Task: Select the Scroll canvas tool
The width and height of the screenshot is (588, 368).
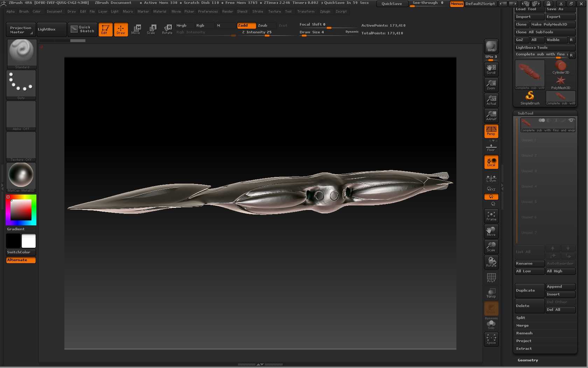Action: tap(491, 69)
